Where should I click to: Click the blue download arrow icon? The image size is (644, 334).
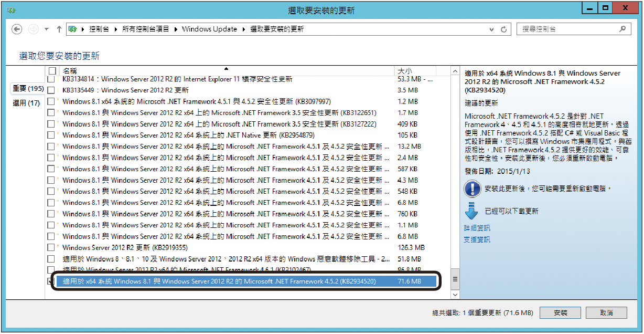[x=472, y=211]
